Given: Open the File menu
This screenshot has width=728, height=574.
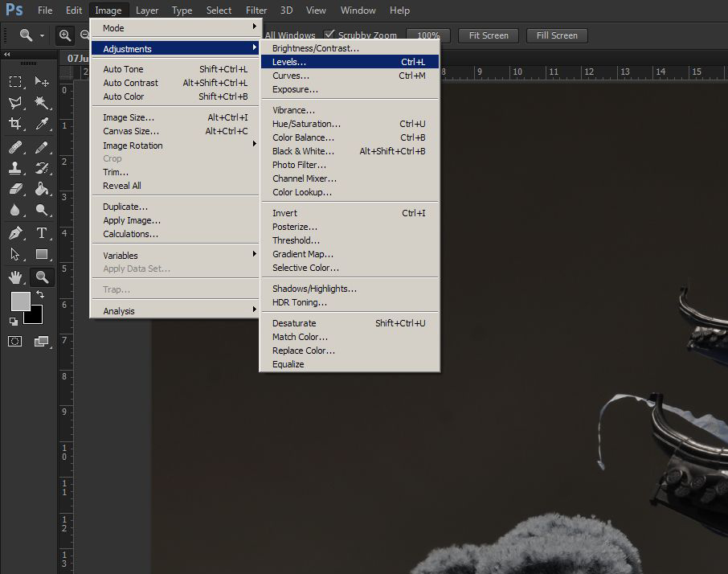Looking at the screenshot, I should [x=44, y=10].
